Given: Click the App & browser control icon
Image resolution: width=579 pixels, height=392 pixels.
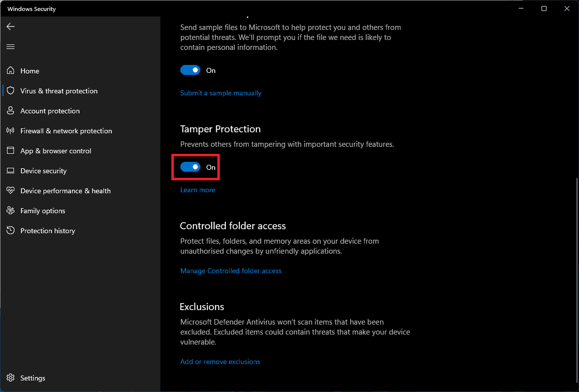Looking at the screenshot, I should click(10, 151).
